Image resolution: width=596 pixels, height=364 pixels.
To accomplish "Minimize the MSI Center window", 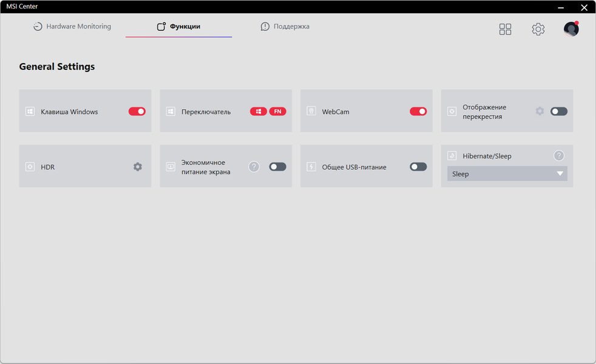I will pos(561,7).
